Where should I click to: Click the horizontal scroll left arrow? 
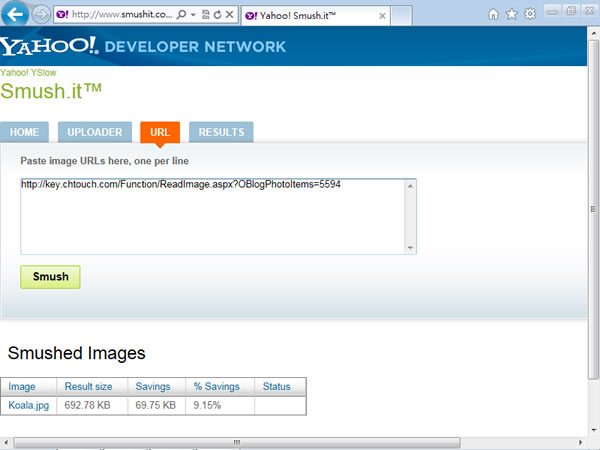click(x=6, y=442)
